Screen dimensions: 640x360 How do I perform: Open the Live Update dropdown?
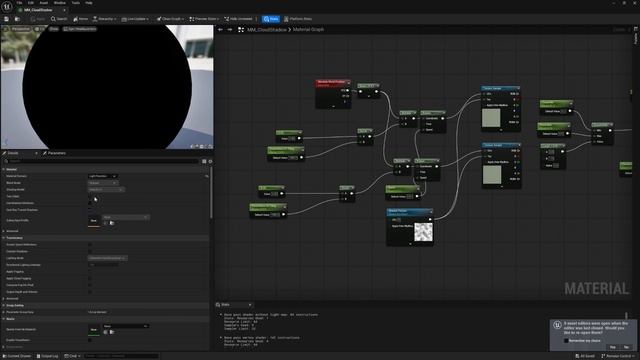click(135, 19)
